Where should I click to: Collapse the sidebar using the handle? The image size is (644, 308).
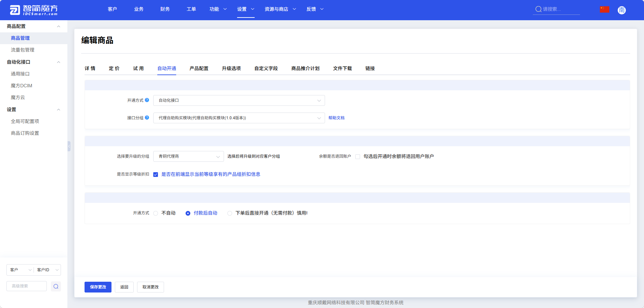point(69,146)
